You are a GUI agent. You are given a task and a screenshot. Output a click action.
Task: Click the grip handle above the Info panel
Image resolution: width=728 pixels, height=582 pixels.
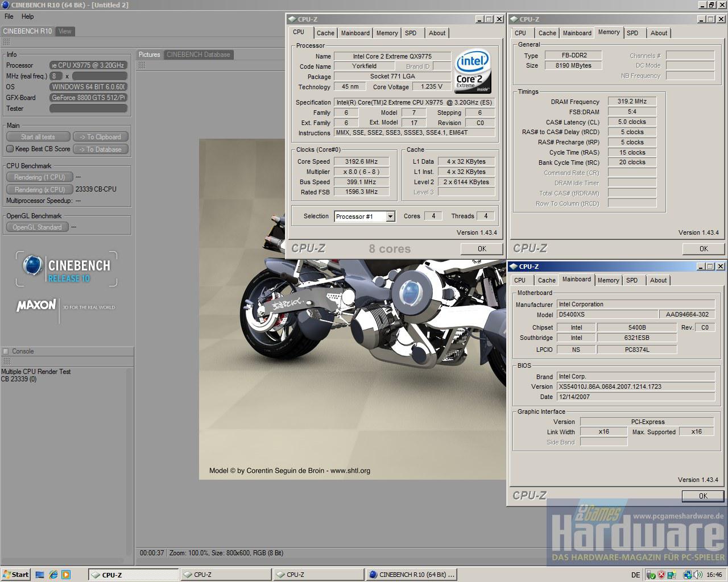point(6,43)
